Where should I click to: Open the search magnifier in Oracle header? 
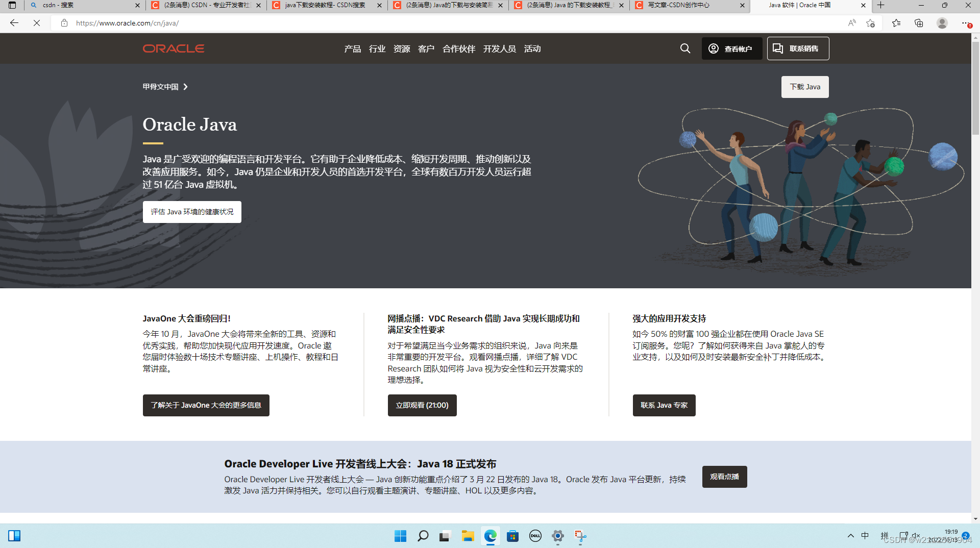(x=685, y=48)
